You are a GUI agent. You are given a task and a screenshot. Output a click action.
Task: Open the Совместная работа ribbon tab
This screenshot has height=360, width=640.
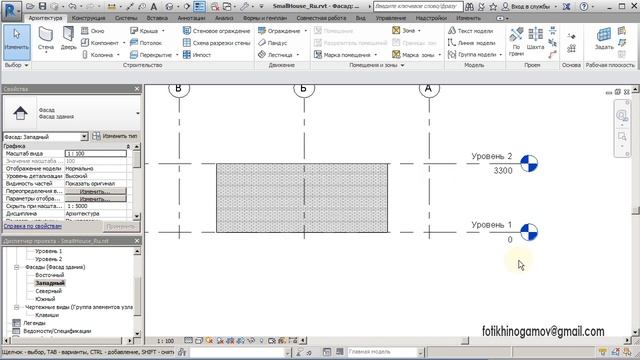(321, 18)
